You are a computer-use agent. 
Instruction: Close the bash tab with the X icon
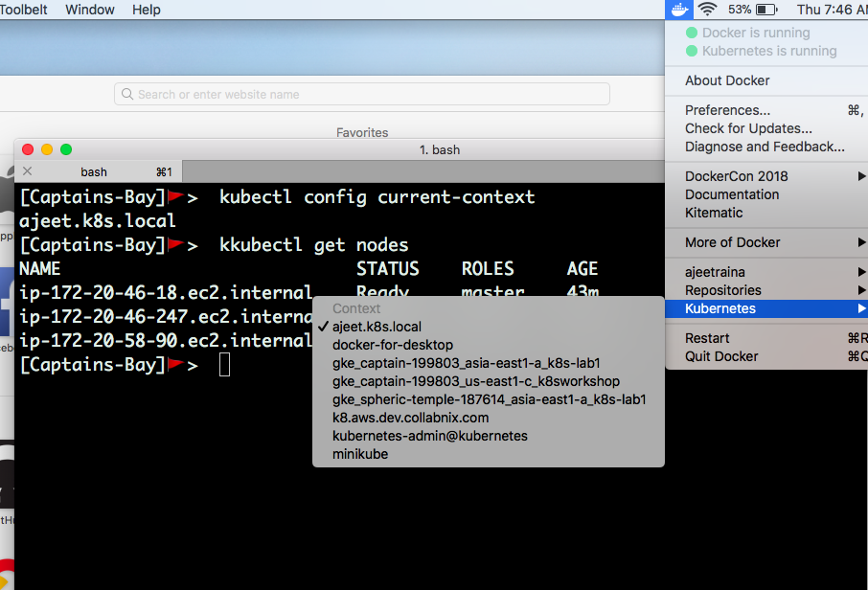27,171
